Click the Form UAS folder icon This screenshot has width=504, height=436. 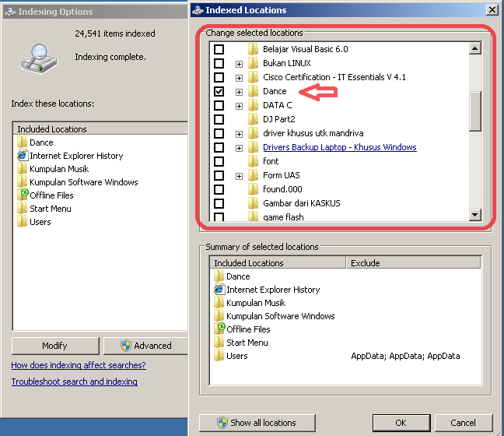click(254, 175)
